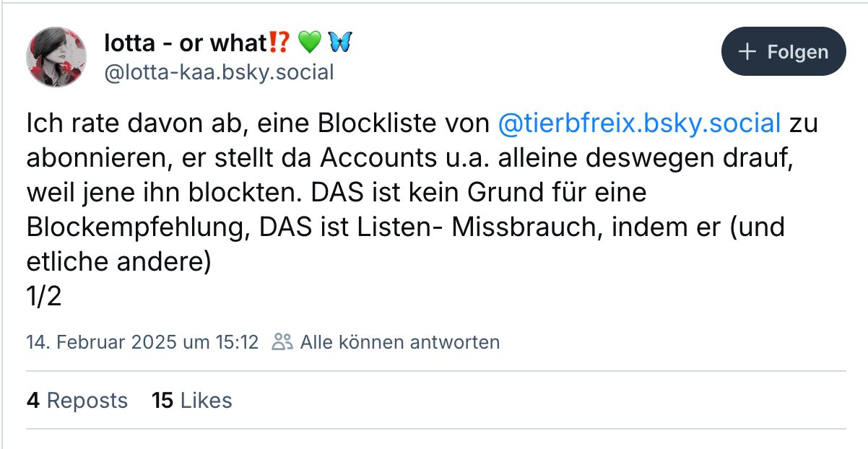Click the red exclamation-question mark emoji
The width and height of the screenshot is (868, 449).
click(x=279, y=43)
